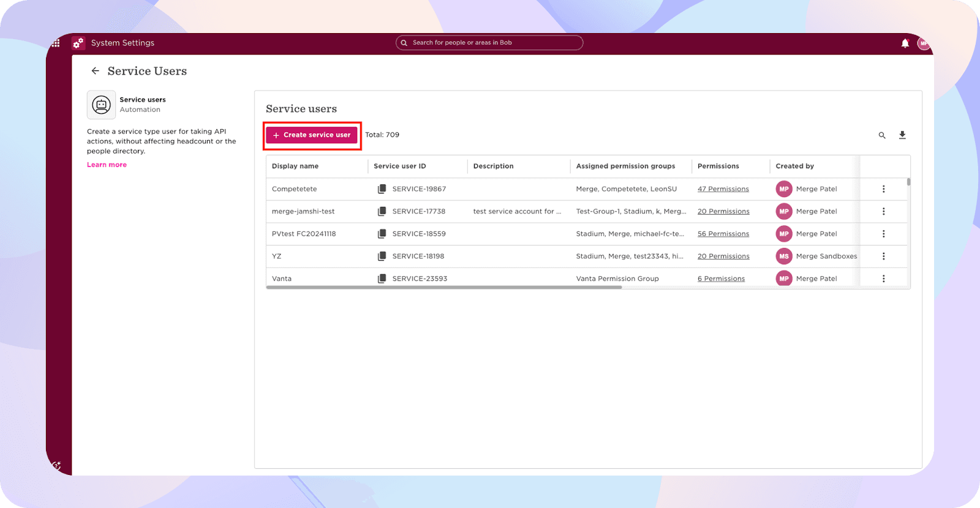980x508 pixels.
Task: Click the search magnifier in the top bar
Action: (x=404, y=43)
